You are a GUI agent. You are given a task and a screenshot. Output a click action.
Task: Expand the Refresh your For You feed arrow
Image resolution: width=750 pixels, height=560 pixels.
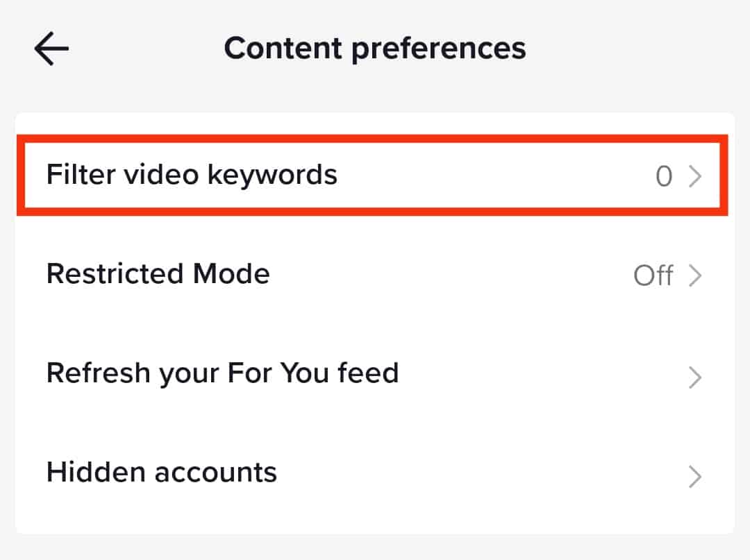(694, 377)
